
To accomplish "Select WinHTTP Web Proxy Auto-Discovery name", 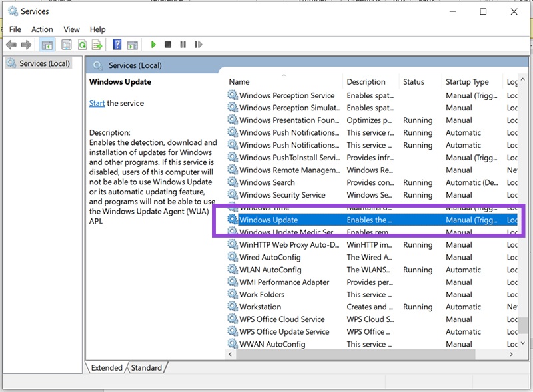I will pyautogui.click(x=289, y=244).
